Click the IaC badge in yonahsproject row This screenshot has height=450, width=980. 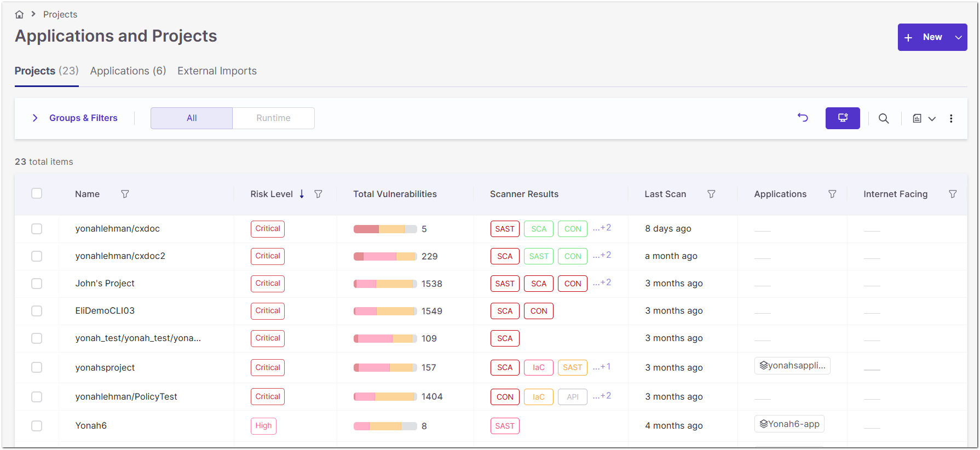point(539,367)
